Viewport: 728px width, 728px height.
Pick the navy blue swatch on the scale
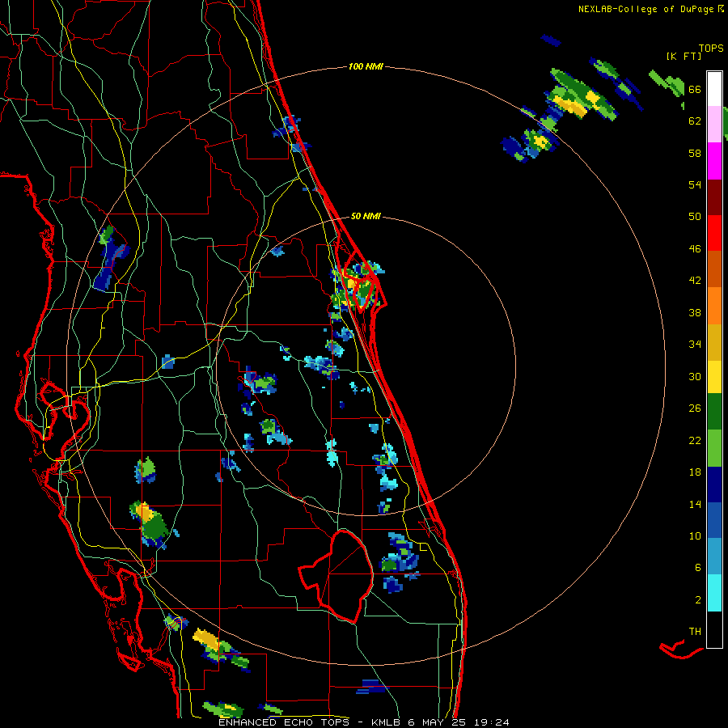pyautogui.click(x=714, y=485)
